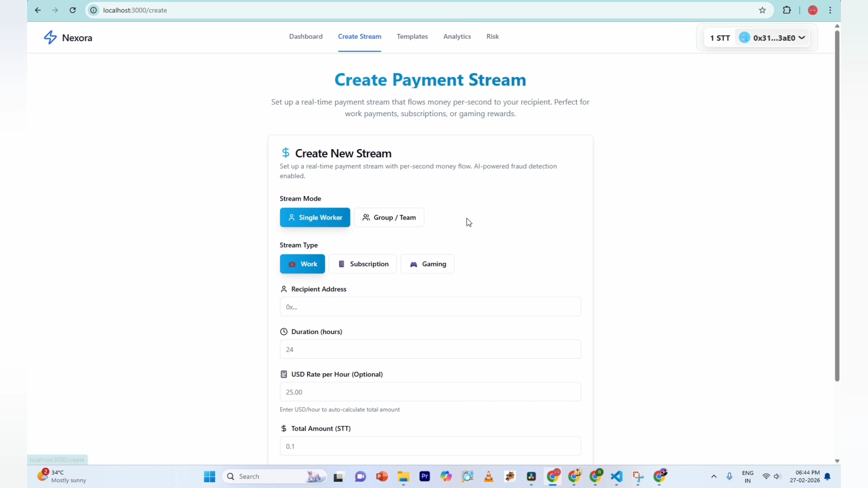Click the Nexora lightning bolt logo

pos(50,38)
